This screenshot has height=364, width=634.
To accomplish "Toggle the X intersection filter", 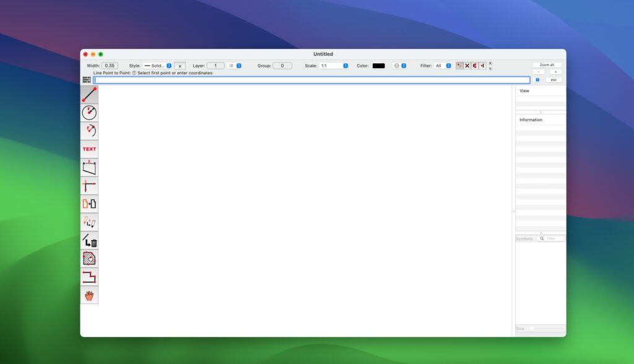I will [467, 65].
